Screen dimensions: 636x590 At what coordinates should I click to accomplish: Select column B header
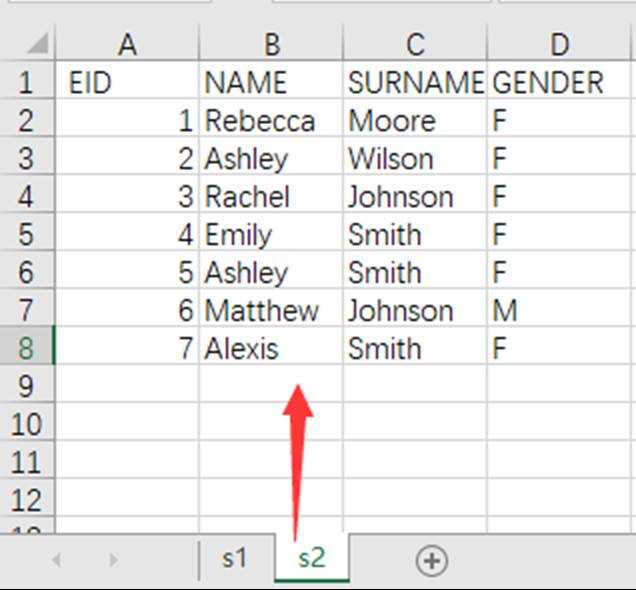pos(271,43)
